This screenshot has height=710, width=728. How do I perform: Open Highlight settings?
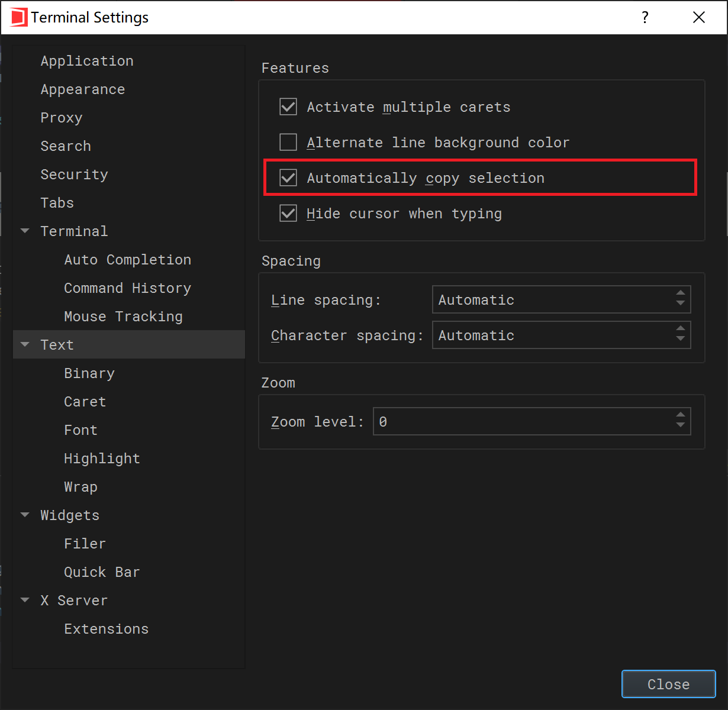pyautogui.click(x=102, y=459)
